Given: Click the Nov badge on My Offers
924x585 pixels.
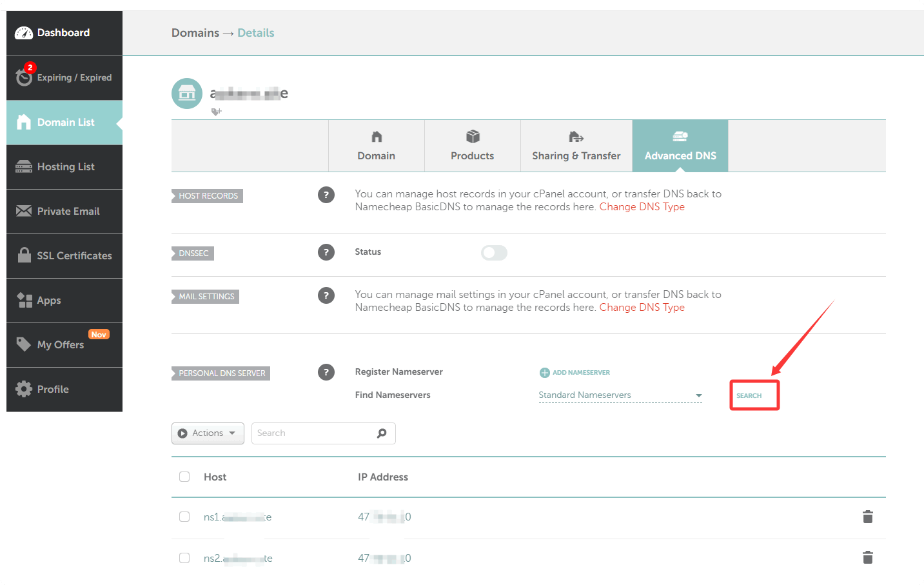Looking at the screenshot, I should click(x=99, y=335).
